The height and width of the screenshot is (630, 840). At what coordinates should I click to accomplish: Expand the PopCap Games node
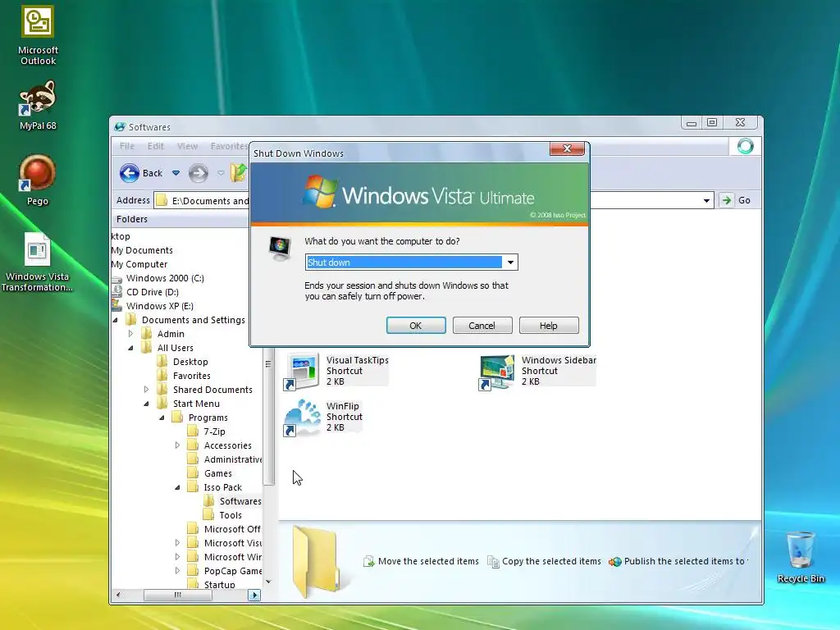coord(177,571)
